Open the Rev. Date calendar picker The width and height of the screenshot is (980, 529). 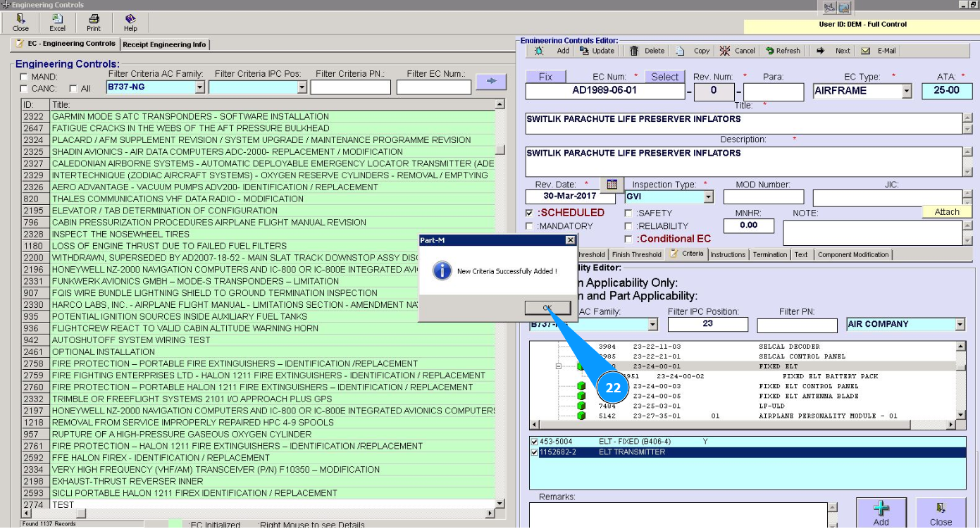(612, 185)
